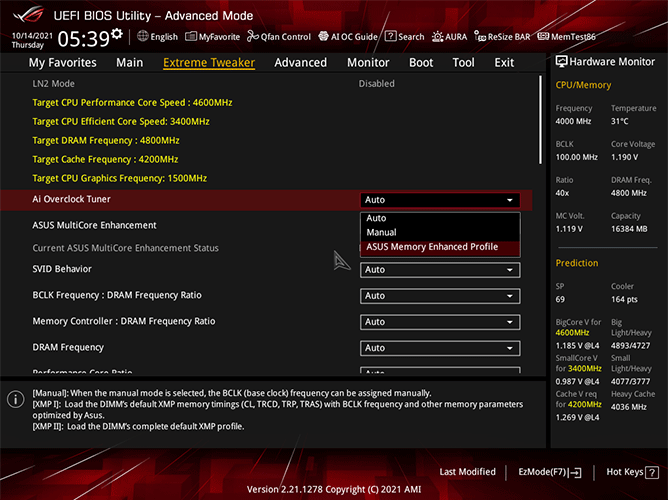Expand the DRAM Frequency dropdown
668x500 pixels.
(x=440, y=348)
